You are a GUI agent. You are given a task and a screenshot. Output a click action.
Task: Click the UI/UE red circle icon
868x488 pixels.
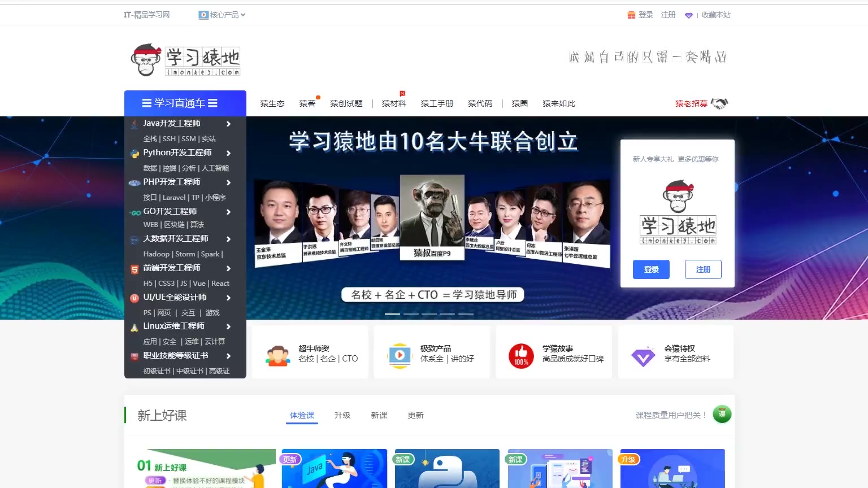click(134, 298)
